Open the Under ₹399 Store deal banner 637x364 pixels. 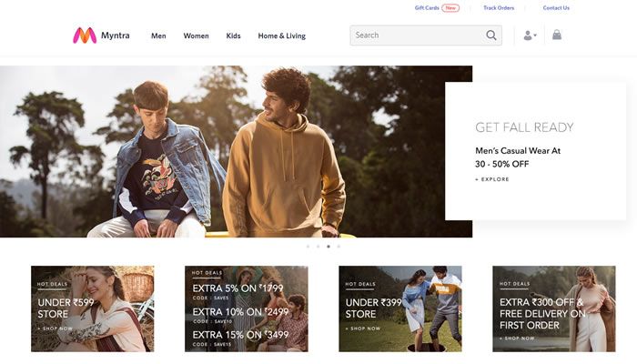399,308
